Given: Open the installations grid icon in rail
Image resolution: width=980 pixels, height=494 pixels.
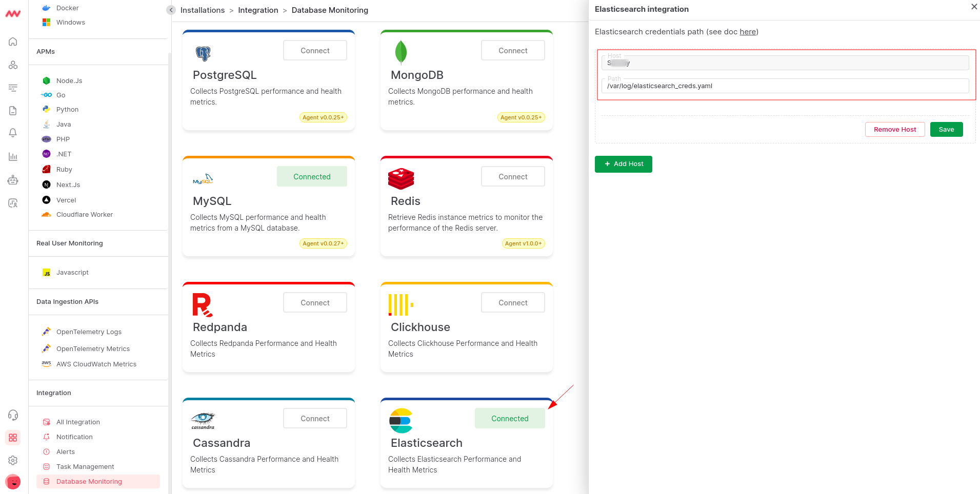Looking at the screenshot, I should 13,438.
